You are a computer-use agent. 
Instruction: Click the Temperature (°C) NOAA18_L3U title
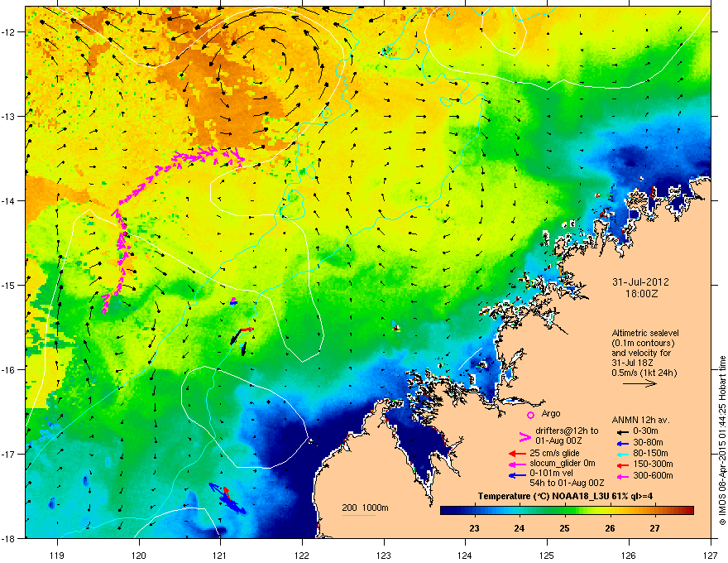(x=565, y=496)
